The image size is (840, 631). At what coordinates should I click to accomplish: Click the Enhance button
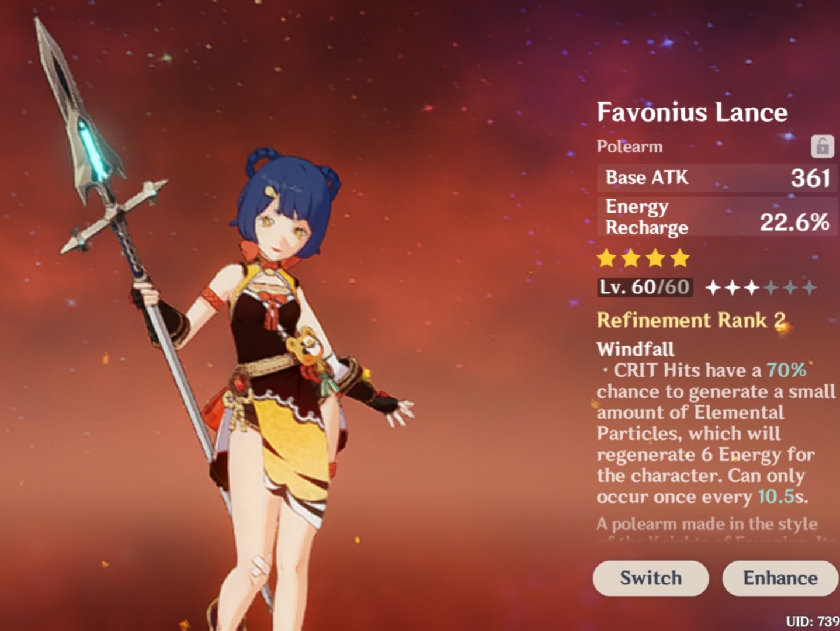[780, 578]
